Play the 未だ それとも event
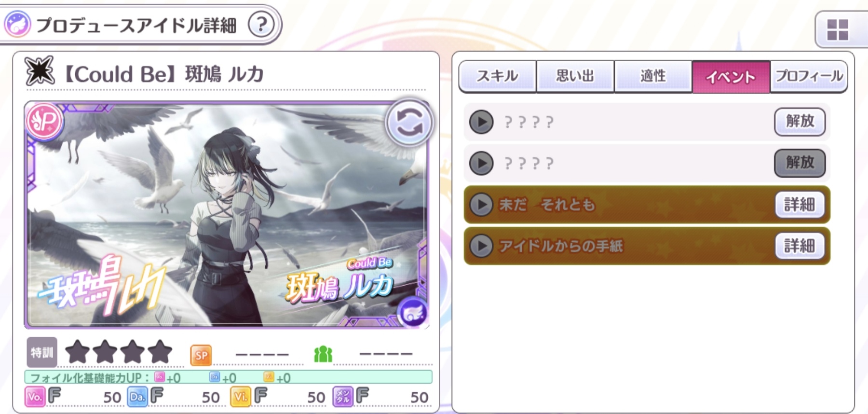The width and height of the screenshot is (868, 414). [481, 205]
